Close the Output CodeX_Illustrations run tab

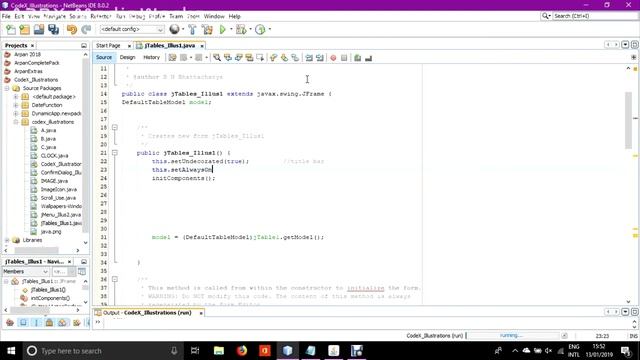coord(201,313)
